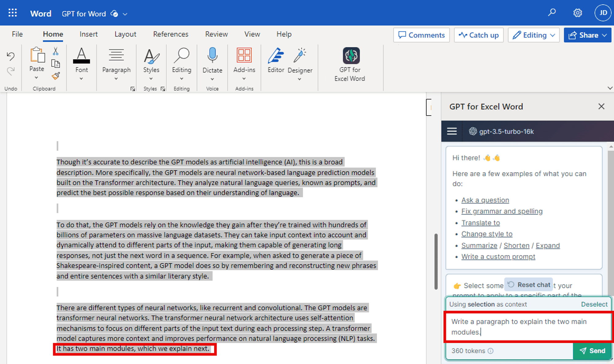Click the Paste clipboard icon

pos(37,55)
